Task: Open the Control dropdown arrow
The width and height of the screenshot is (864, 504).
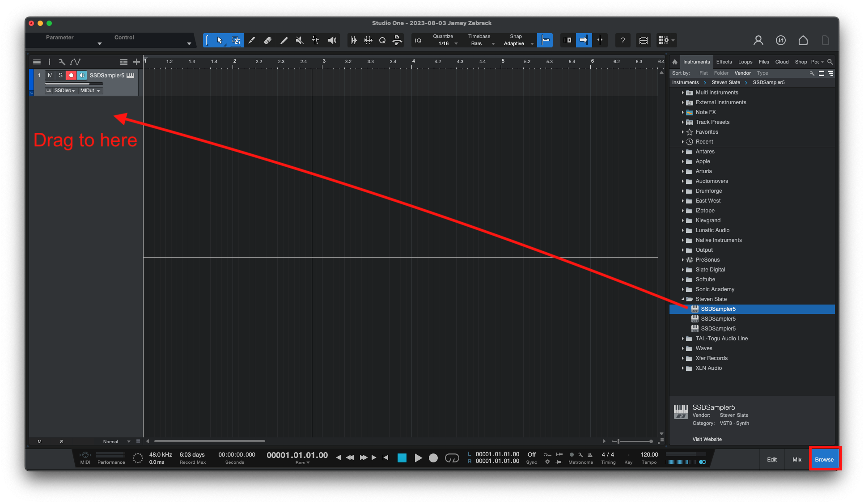Action: click(x=189, y=43)
